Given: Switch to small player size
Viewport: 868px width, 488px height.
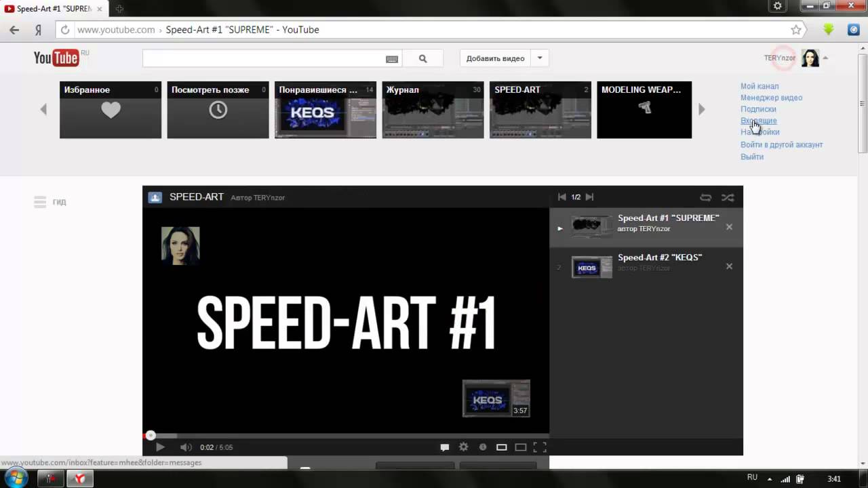Looking at the screenshot, I should (x=502, y=447).
